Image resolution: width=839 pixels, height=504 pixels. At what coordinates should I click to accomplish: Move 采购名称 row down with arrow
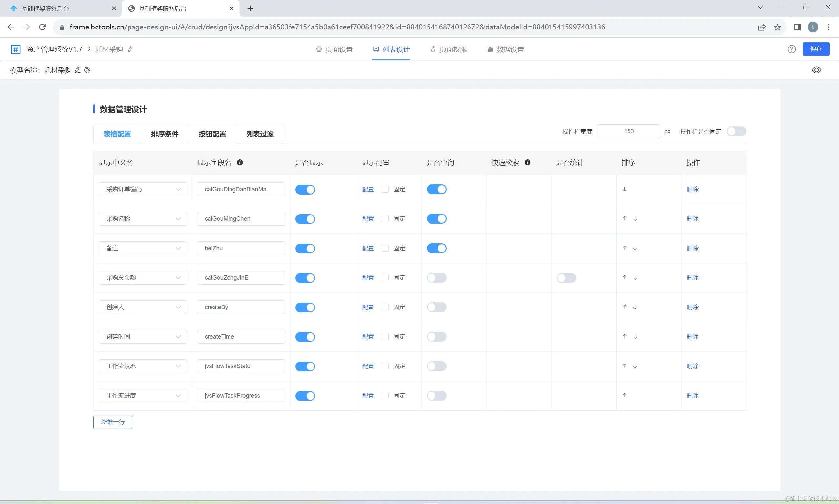click(x=635, y=219)
